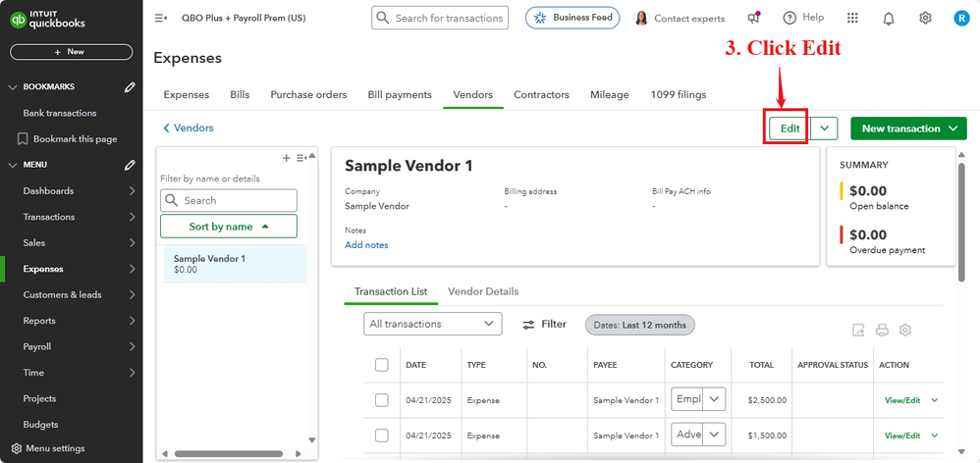
Task: Collapse vendor list panel icon
Action: tap(301, 158)
